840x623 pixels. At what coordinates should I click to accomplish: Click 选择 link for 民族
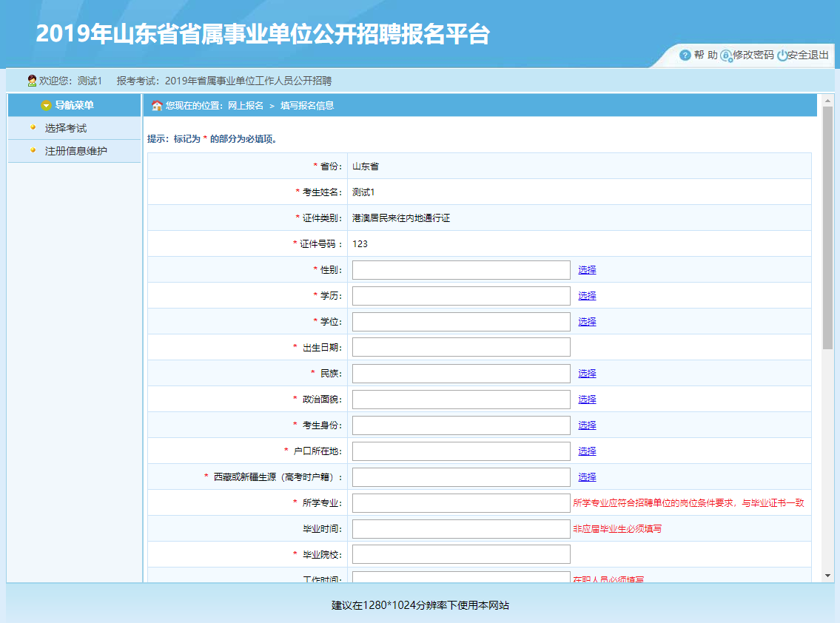pos(587,374)
